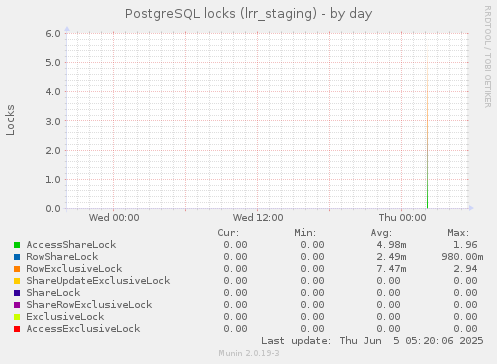The width and height of the screenshot is (497, 364).
Task: Click the green AccessShareLock color swatch
Action: [17, 245]
